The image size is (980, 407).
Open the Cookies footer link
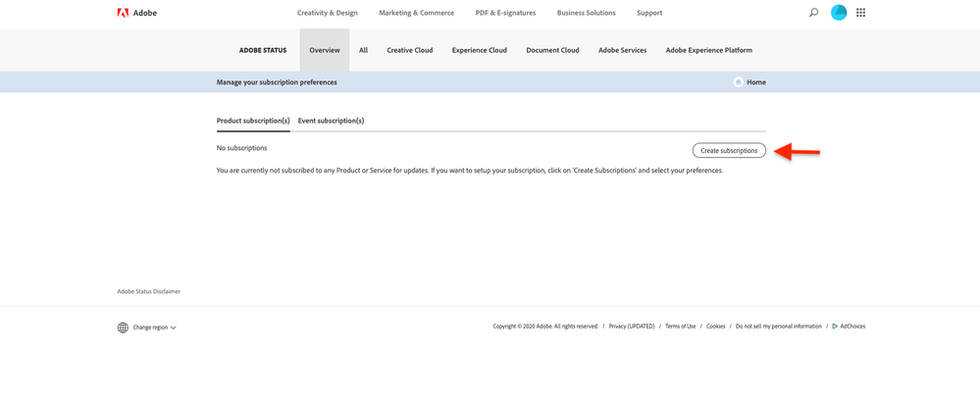(x=715, y=327)
